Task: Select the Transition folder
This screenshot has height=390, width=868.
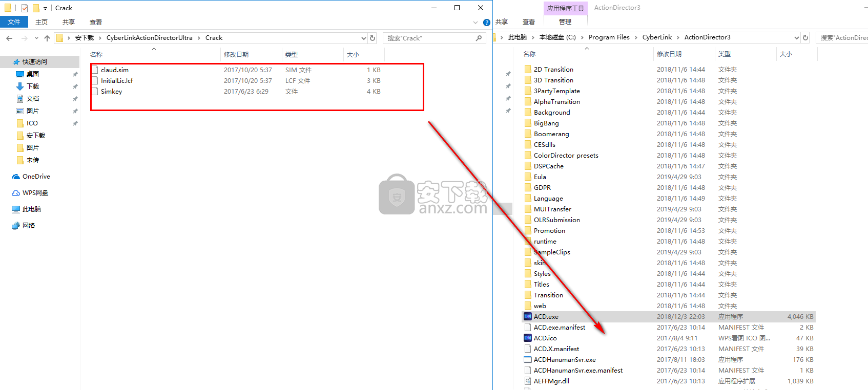Action: coord(548,295)
